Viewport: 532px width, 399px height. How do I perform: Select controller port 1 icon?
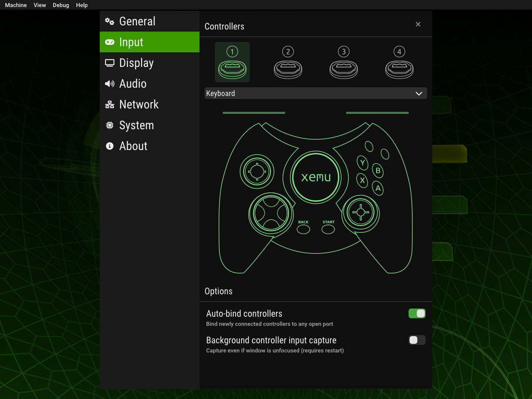(232, 62)
